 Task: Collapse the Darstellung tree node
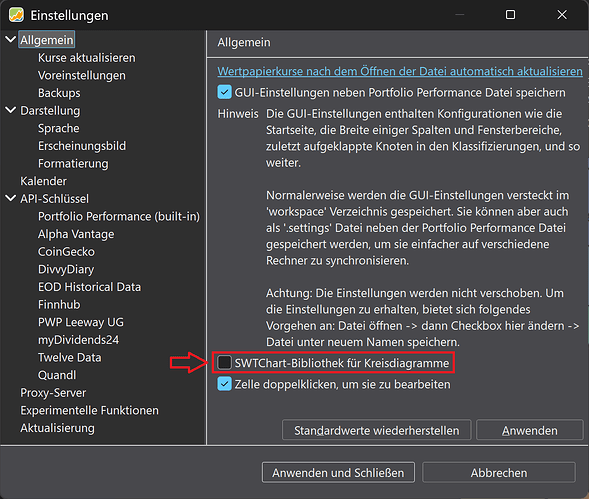pos(11,110)
